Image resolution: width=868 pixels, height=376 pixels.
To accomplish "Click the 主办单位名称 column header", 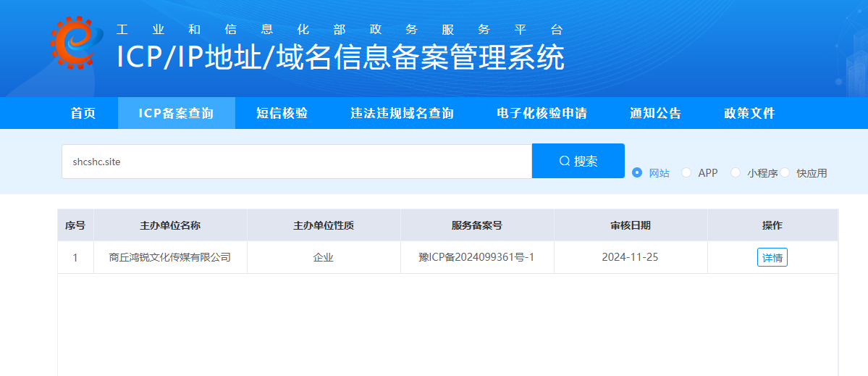I will tap(170, 225).
